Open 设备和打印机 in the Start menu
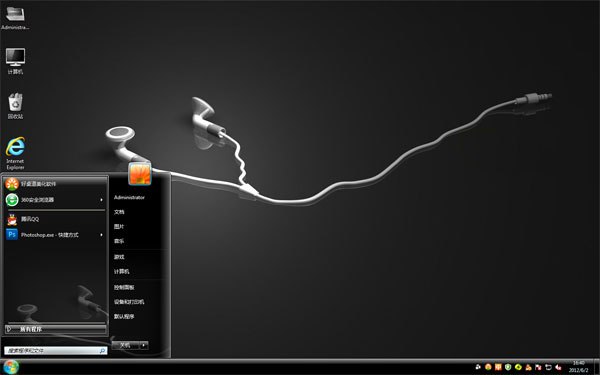Screen dimensions: 600x375 coord(129,302)
